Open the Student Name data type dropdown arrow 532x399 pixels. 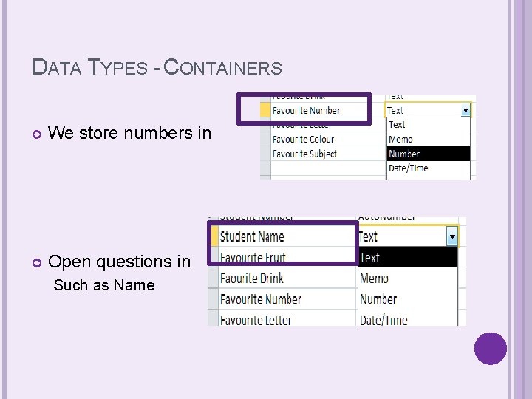tap(452, 236)
